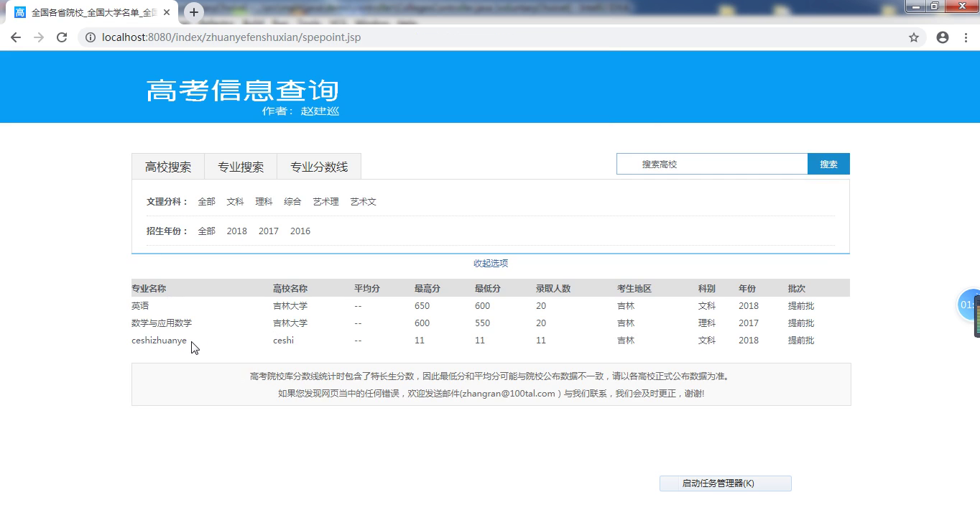Screen dimensions: 980x523
Task: Click the 录取人数 column header
Action: [553, 289]
